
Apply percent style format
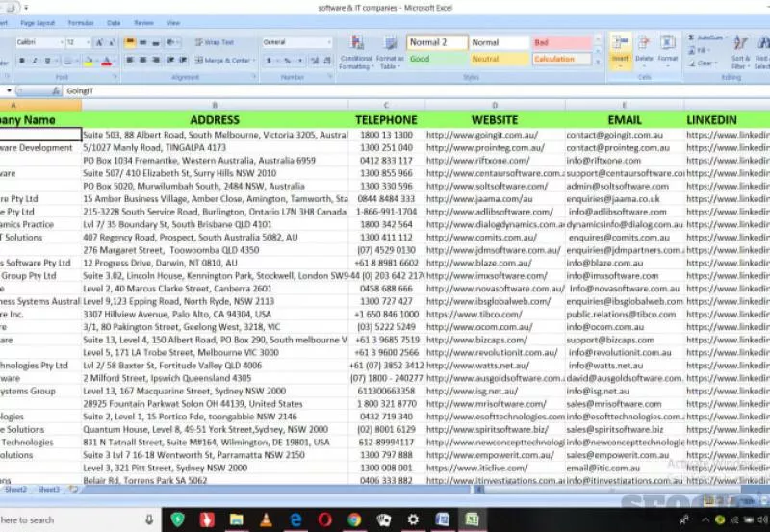(287, 61)
